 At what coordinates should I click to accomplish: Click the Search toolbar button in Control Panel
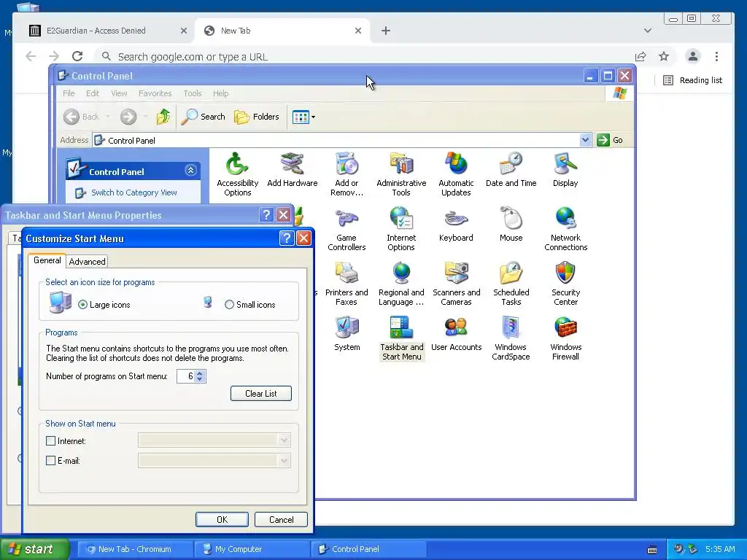pos(203,117)
